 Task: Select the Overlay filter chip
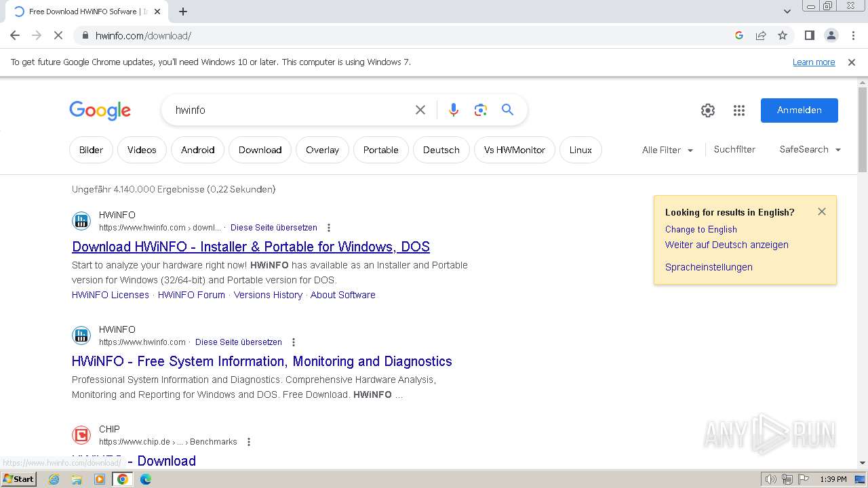pyautogui.click(x=322, y=150)
